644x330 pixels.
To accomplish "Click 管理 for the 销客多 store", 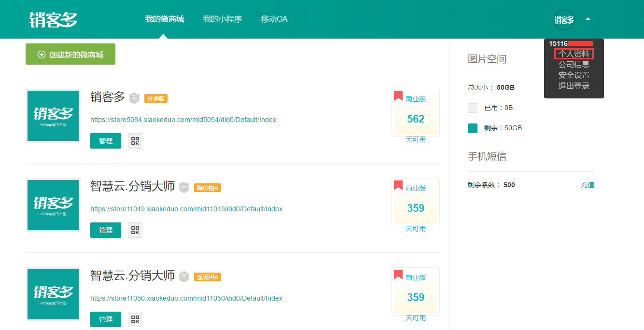I will (106, 141).
